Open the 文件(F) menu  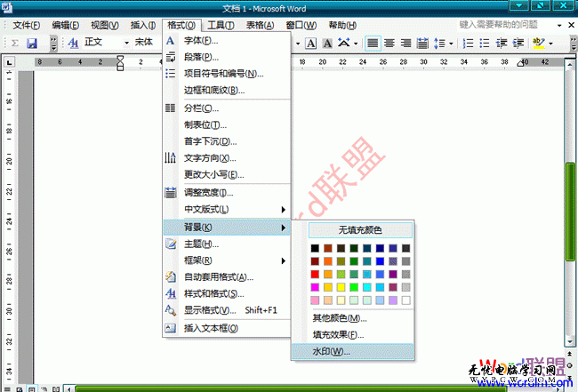coord(27,25)
